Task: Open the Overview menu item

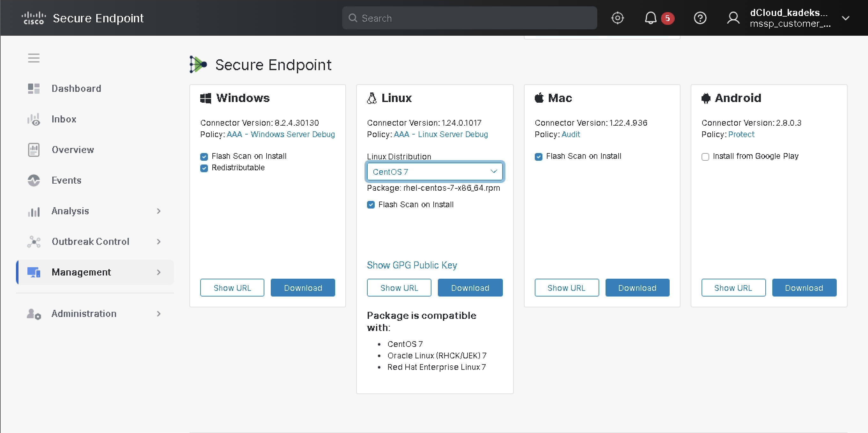Action: click(x=73, y=150)
